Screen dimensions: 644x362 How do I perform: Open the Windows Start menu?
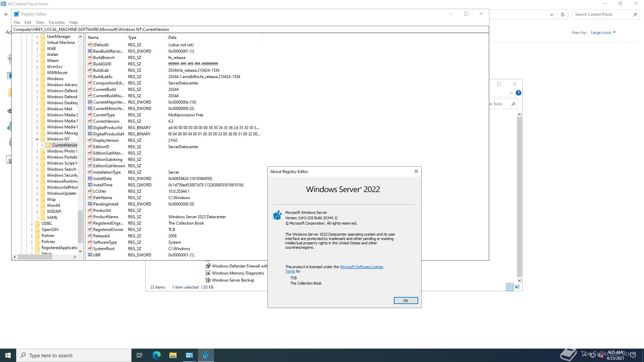[8, 355]
